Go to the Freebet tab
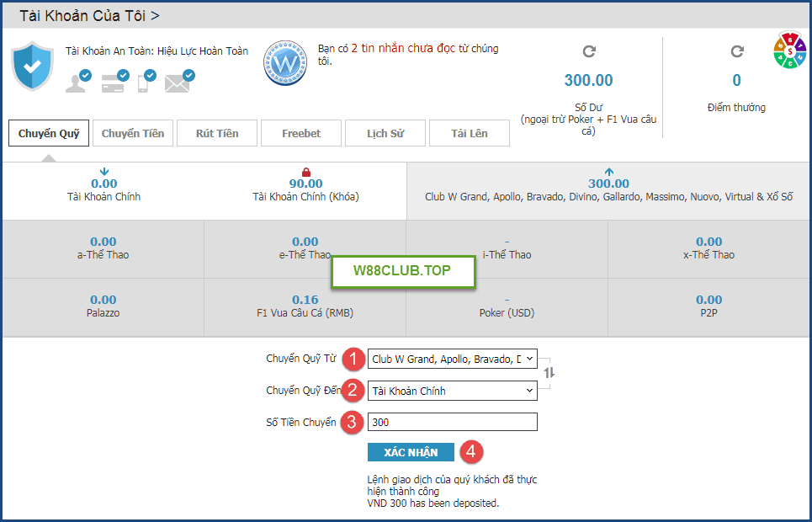Viewport: 812px width, 522px height. 301,133
